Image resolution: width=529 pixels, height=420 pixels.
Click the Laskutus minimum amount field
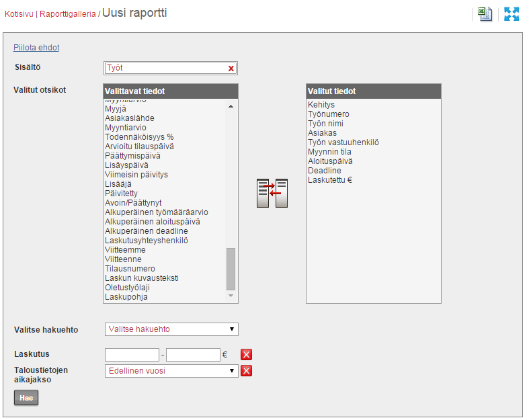click(x=132, y=355)
